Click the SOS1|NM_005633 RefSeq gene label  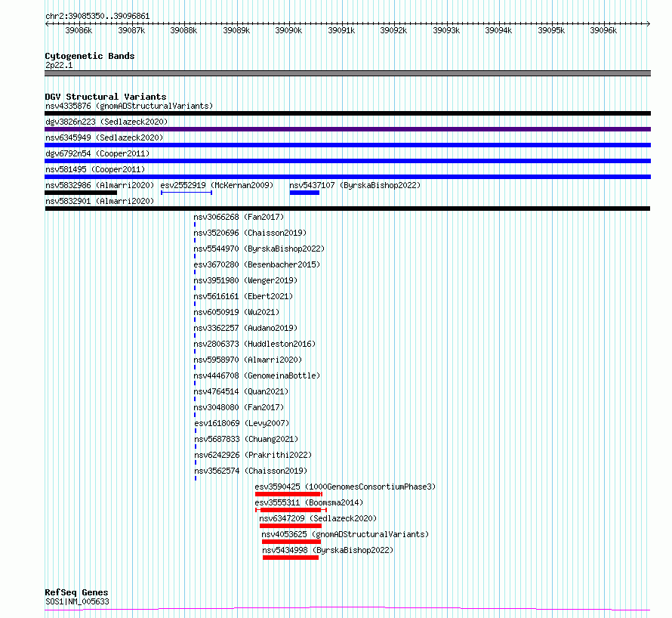tap(77, 601)
